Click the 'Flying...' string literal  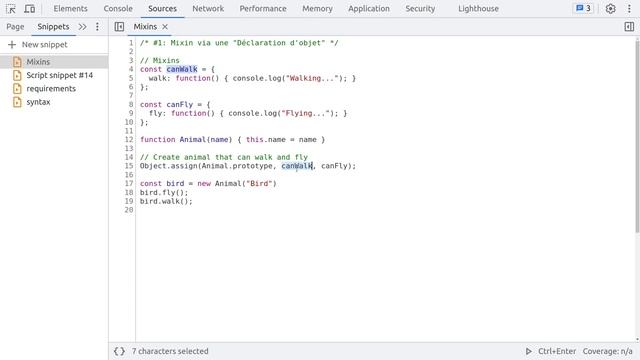(x=305, y=113)
